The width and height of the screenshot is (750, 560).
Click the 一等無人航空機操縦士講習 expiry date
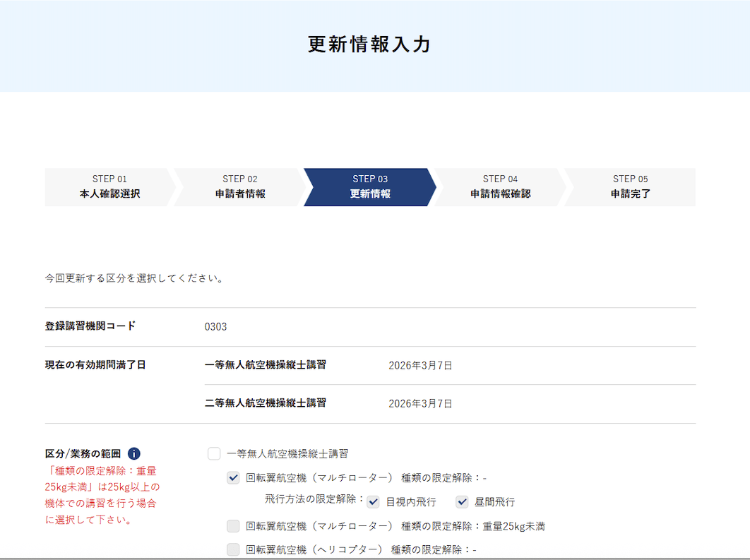pos(420,366)
